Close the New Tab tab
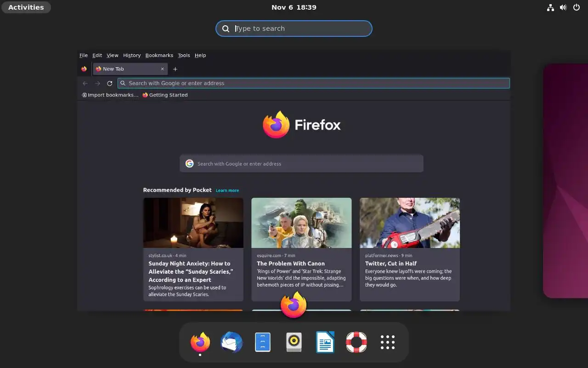The image size is (588, 368). [x=162, y=69]
